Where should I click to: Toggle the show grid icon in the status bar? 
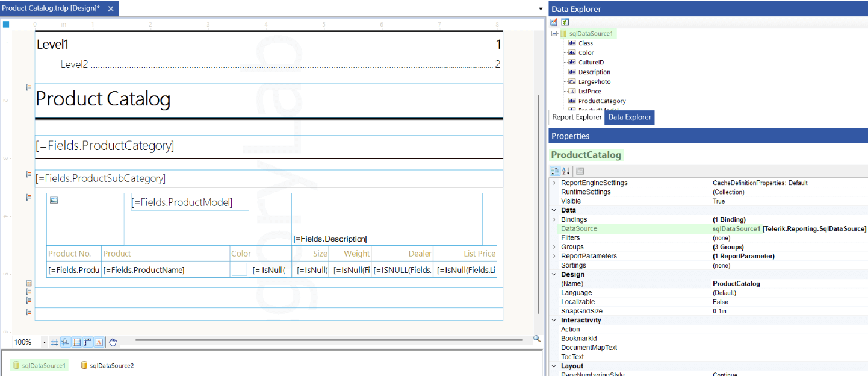(x=54, y=342)
